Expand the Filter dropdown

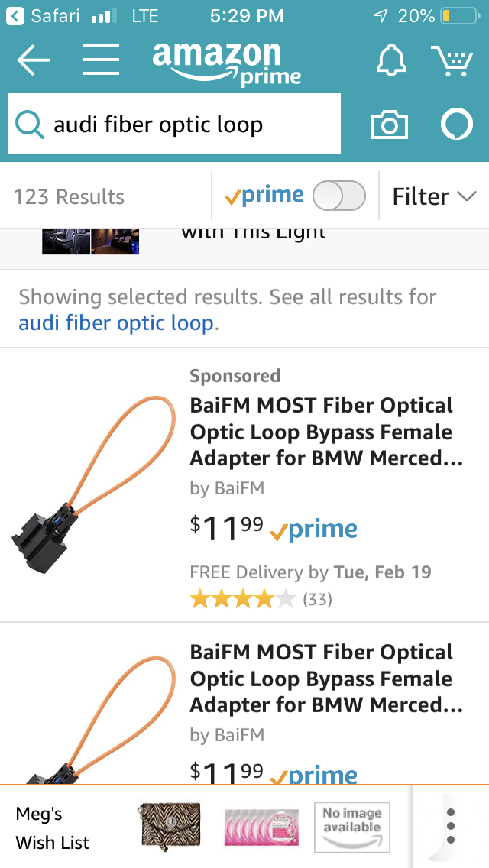click(433, 196)
